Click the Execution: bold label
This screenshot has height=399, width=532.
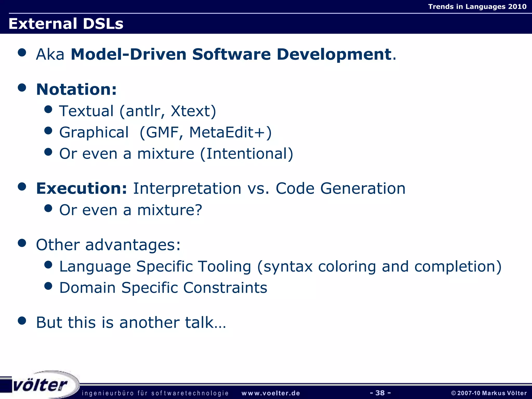click(82, 188)
